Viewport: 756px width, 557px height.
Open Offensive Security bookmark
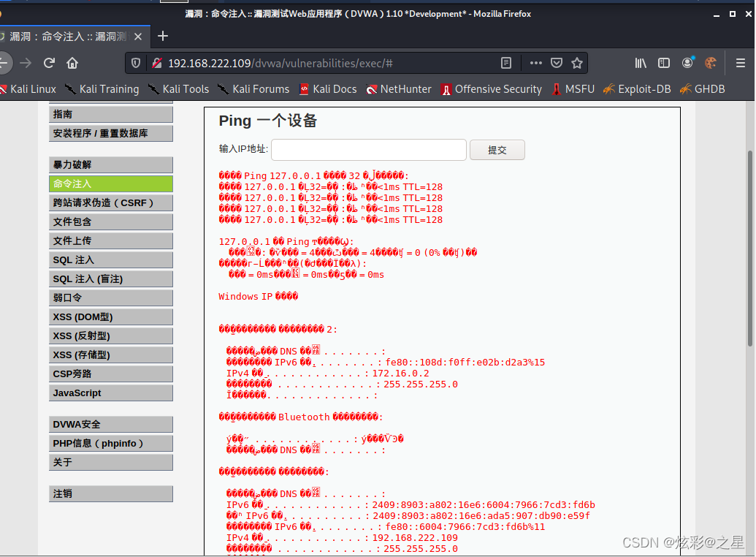pos(492,89)
